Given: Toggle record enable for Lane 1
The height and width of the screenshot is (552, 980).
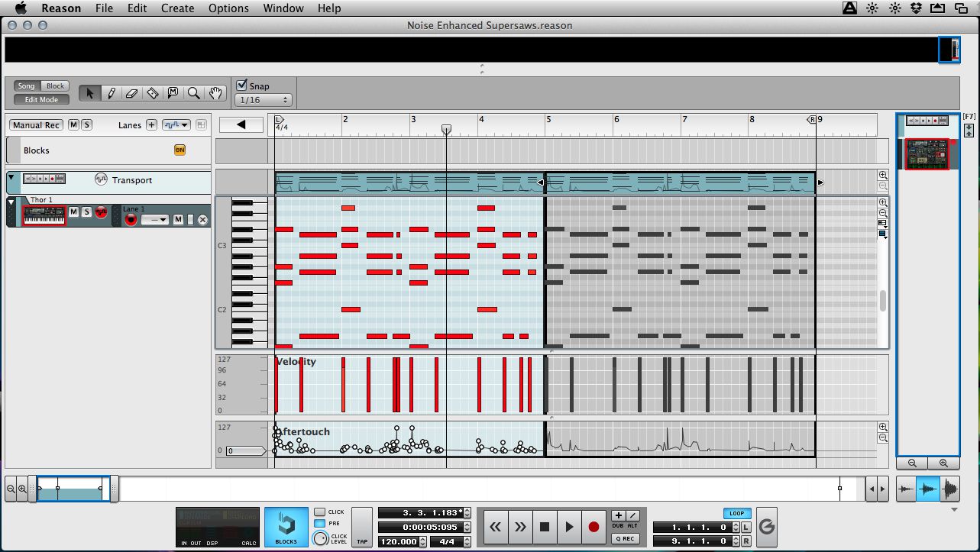Looking at the screenshot, I should [131, 220].
